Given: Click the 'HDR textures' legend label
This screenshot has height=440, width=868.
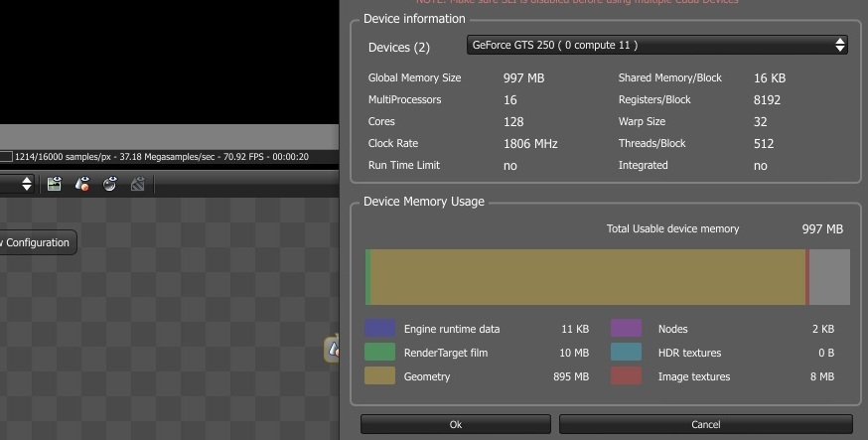Looking at the screenshot, I should click(x=690, y=353).
